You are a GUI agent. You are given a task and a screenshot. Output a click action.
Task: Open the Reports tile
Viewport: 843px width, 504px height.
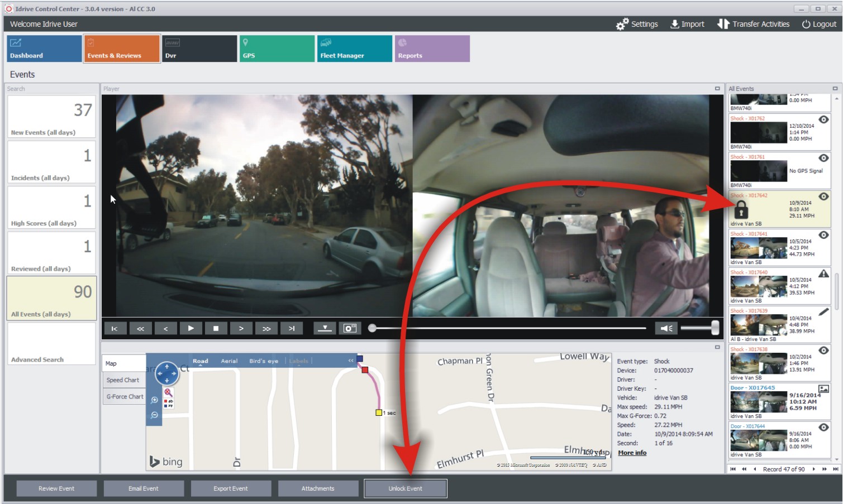432,49
